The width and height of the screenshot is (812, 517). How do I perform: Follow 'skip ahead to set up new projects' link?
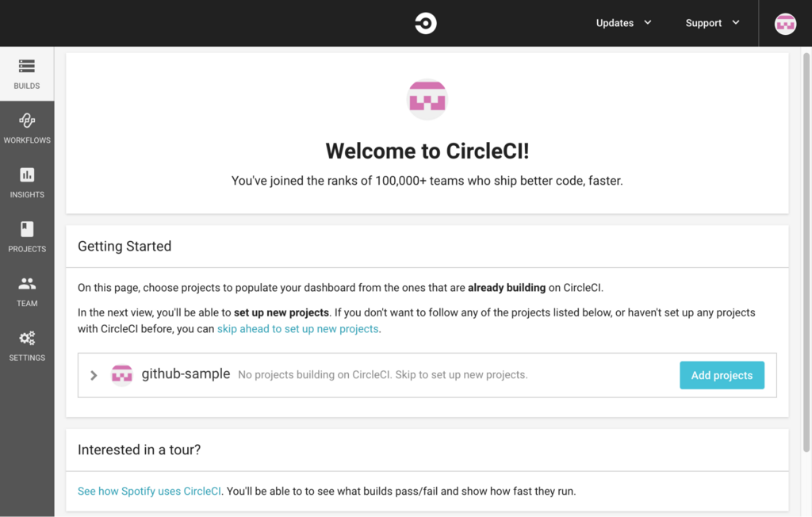[298, 329]
